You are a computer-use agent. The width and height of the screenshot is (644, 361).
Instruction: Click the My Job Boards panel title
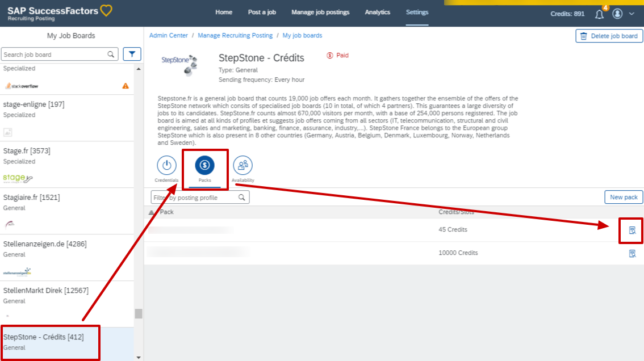click(x=71, y=36)
